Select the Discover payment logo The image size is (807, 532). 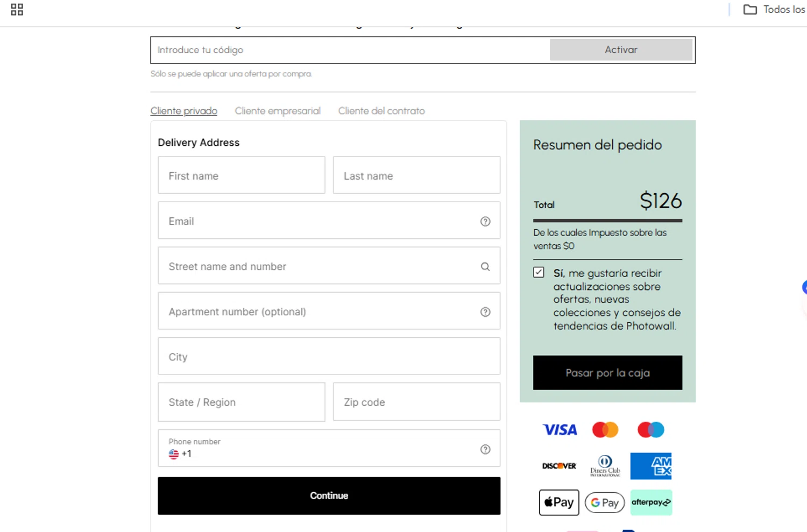click(559, 466)
